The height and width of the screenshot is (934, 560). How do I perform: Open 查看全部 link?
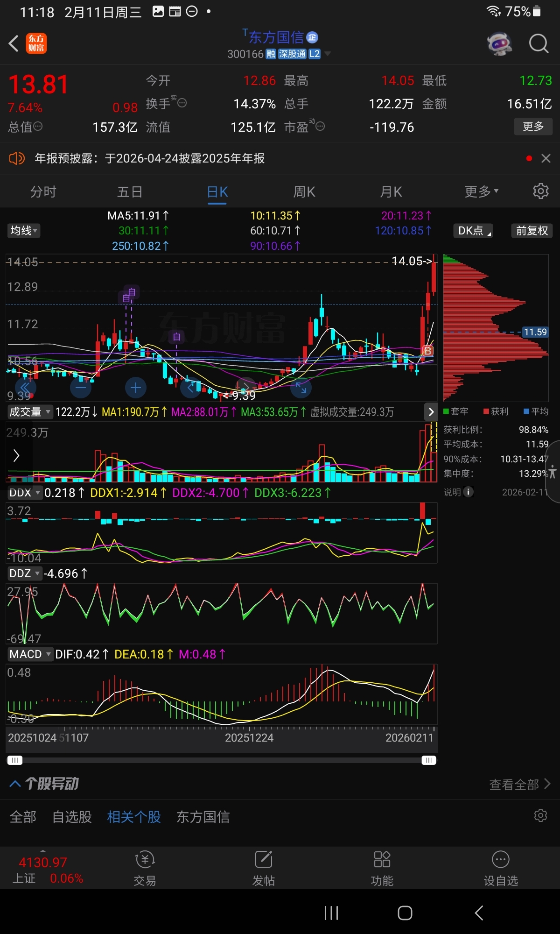[520, 784]
